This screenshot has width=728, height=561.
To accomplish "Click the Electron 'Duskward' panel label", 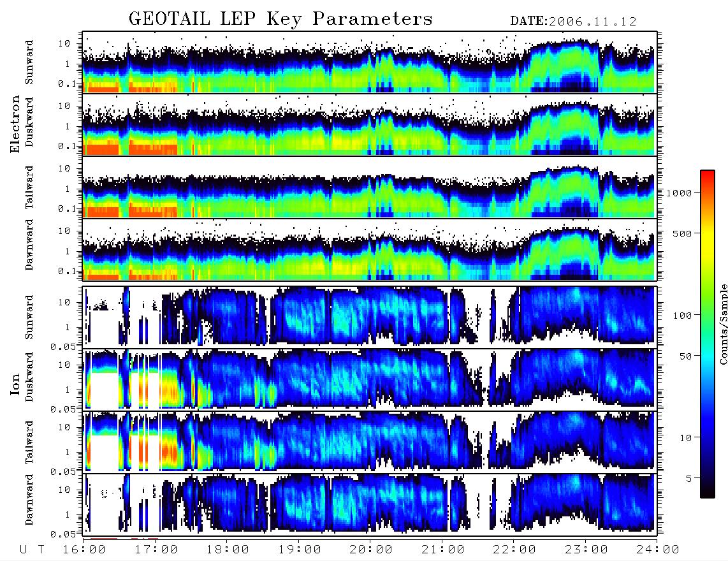I will (29, 122).
